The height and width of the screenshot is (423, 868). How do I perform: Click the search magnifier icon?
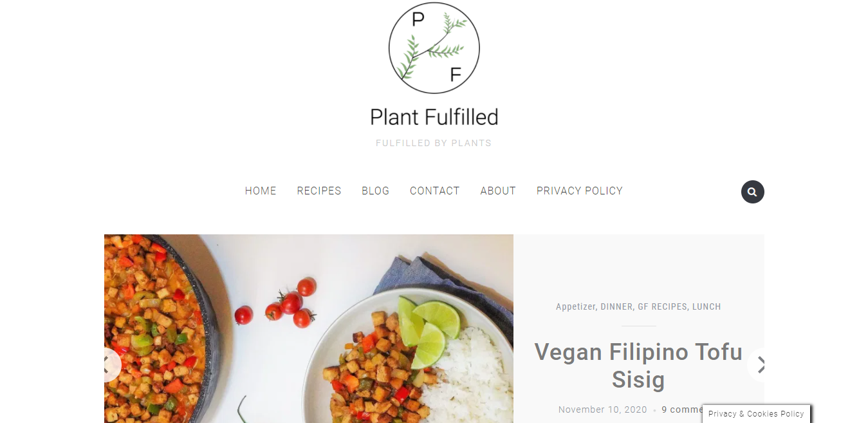(752, 192)
